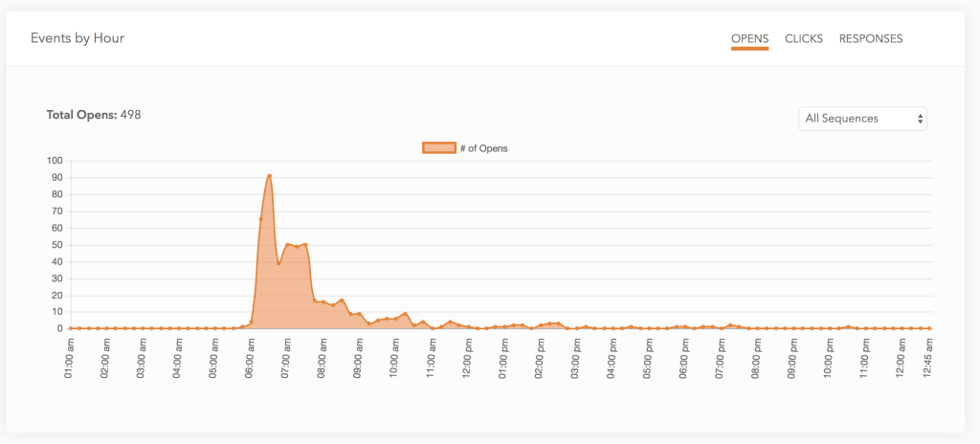Click the 100 y-axis label
The width and height of the screenshot is (980, 444).
click(x=54, y=161)
